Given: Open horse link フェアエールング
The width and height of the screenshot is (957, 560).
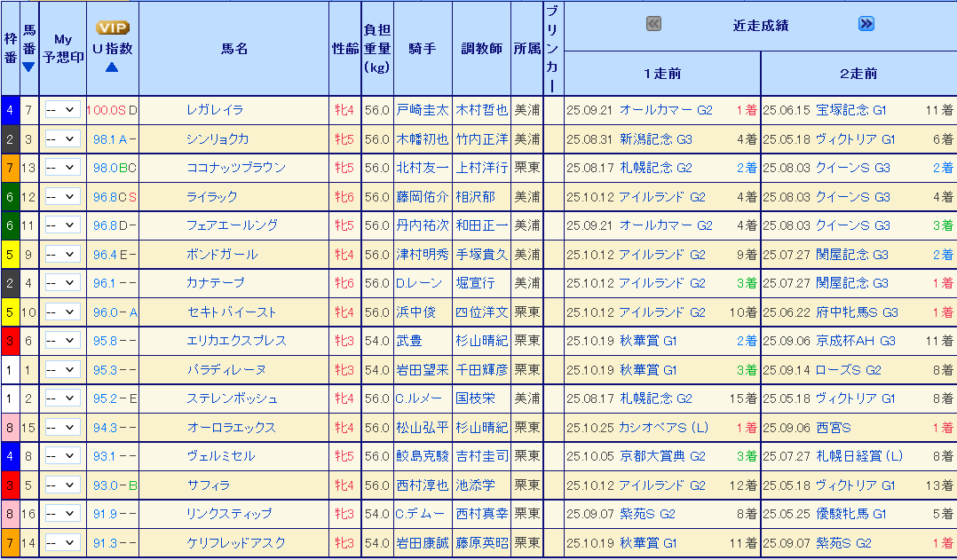Looking at the screenshot, I should pos(232,225).
